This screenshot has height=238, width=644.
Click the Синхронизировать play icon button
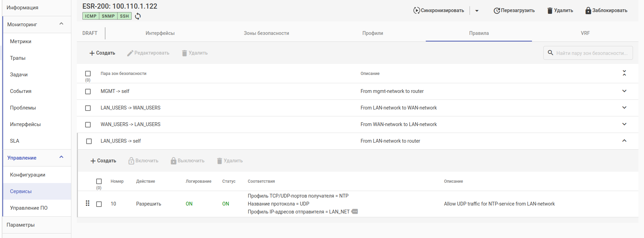416,10
